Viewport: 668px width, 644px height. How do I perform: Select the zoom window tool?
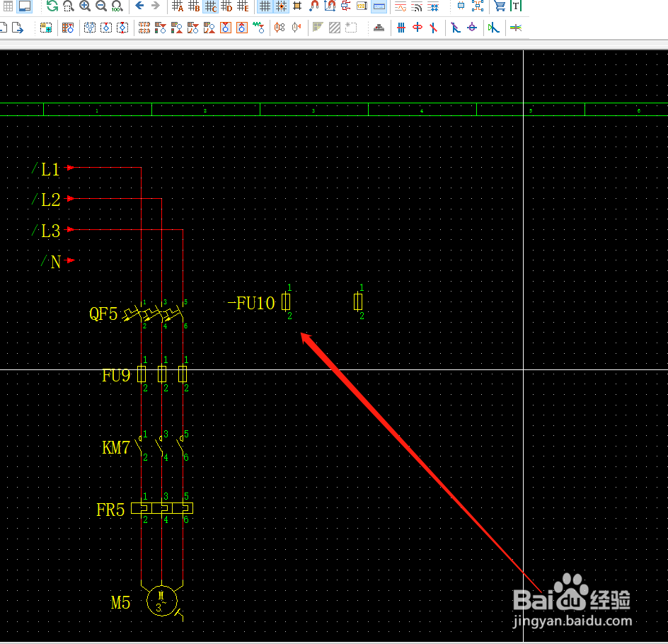68,6
